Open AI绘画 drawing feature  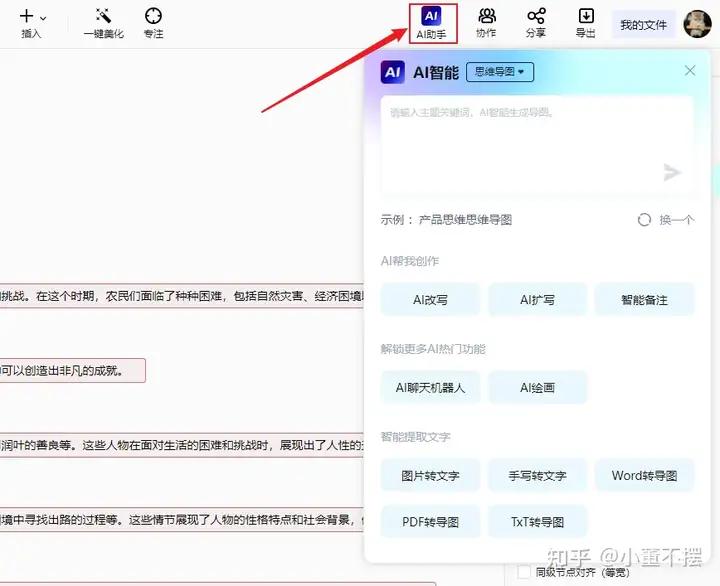coord(537,388)
